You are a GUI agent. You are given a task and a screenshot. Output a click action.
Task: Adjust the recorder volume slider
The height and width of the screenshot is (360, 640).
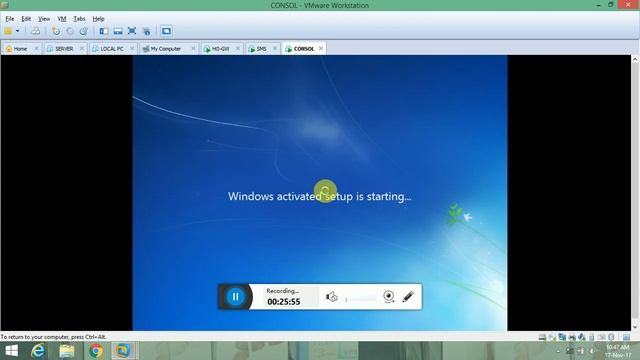(361, 299)
